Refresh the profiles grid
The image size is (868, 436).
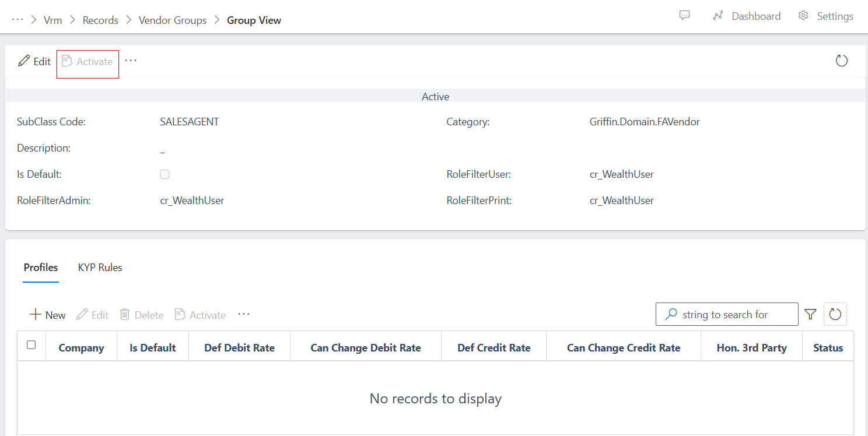coord(835,314)
